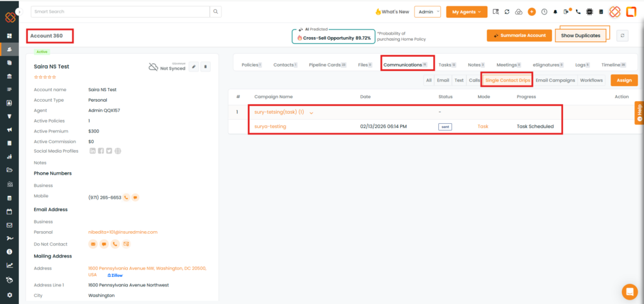
Task: Open the chat bubble widget icon
Action: click(629, 291)
